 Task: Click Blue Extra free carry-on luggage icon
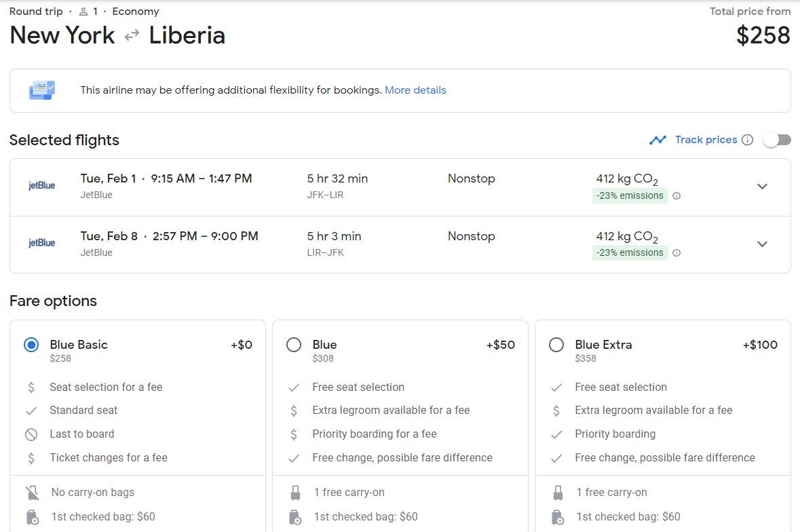point(558,493)
